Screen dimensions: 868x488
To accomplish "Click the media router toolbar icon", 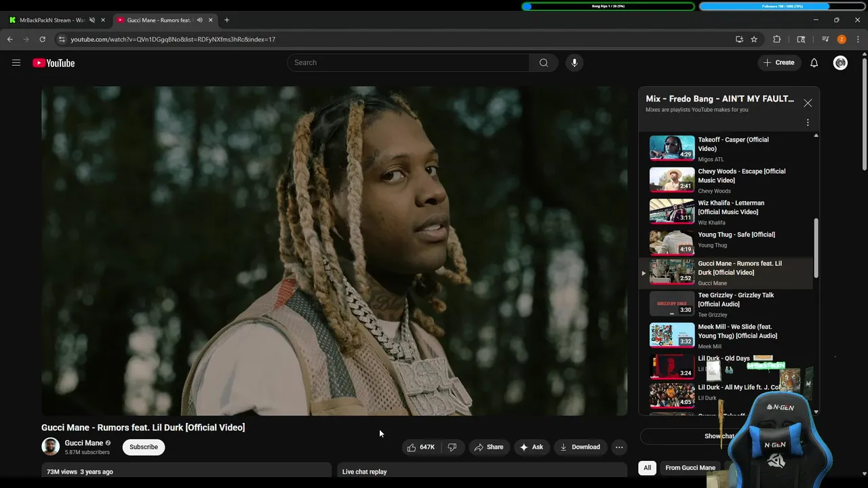I will (801, 39).
